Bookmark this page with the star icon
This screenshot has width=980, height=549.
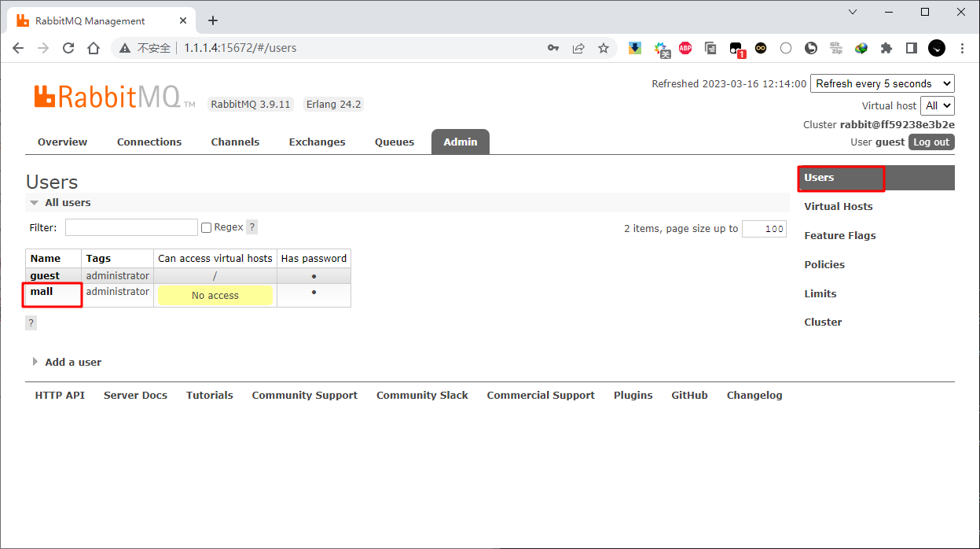(x=604, y=48)
